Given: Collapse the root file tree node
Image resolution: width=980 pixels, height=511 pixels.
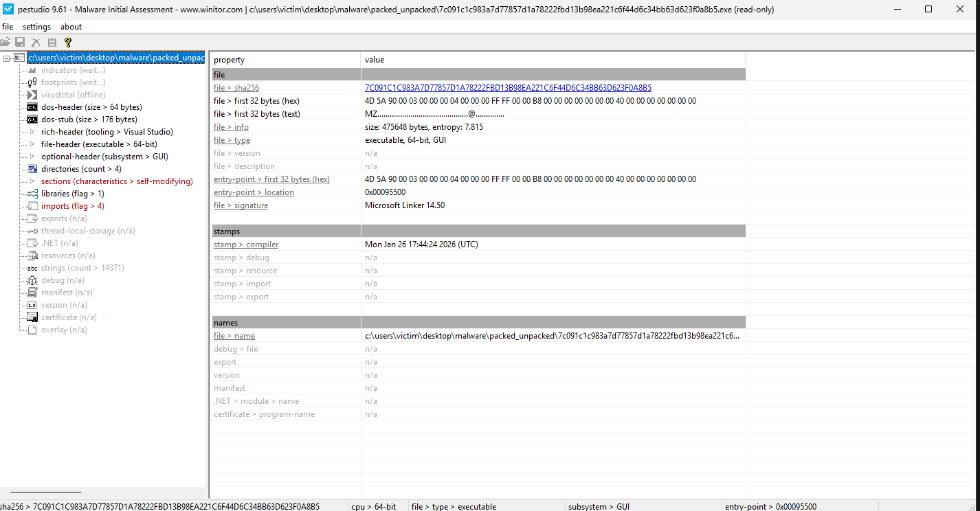Looking at the screenshot, I should coord(6,58).
